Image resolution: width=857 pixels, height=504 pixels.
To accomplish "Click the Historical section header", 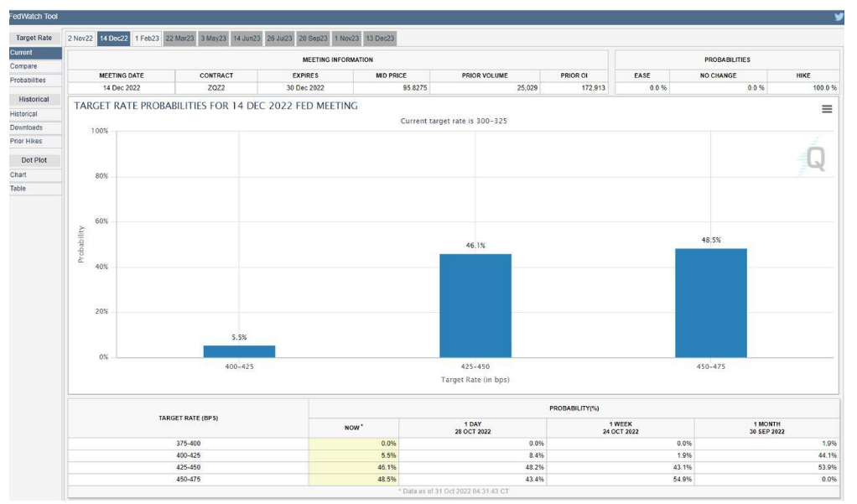I will tap(34, 100).
